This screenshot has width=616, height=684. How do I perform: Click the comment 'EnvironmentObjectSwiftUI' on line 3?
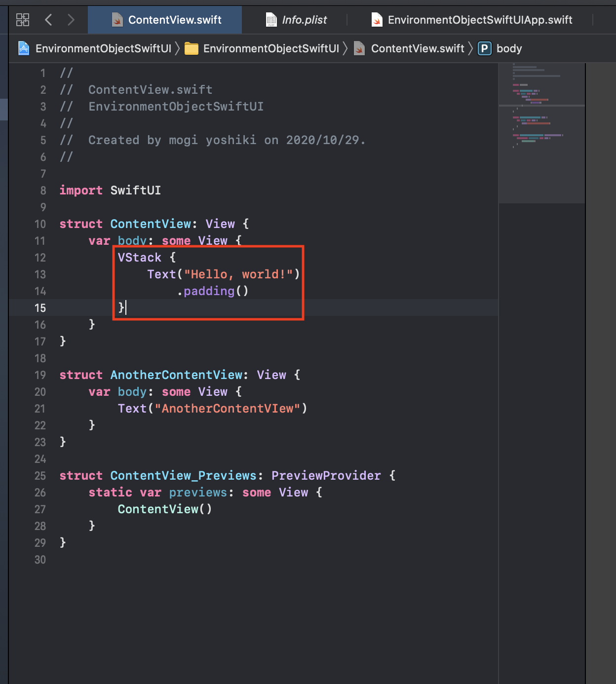point(176,107)
